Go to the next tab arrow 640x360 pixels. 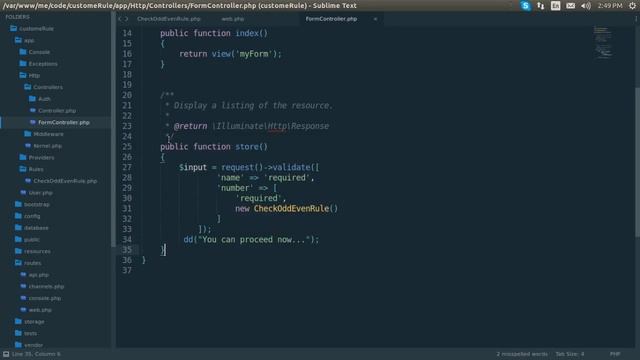tap(126, 19)
